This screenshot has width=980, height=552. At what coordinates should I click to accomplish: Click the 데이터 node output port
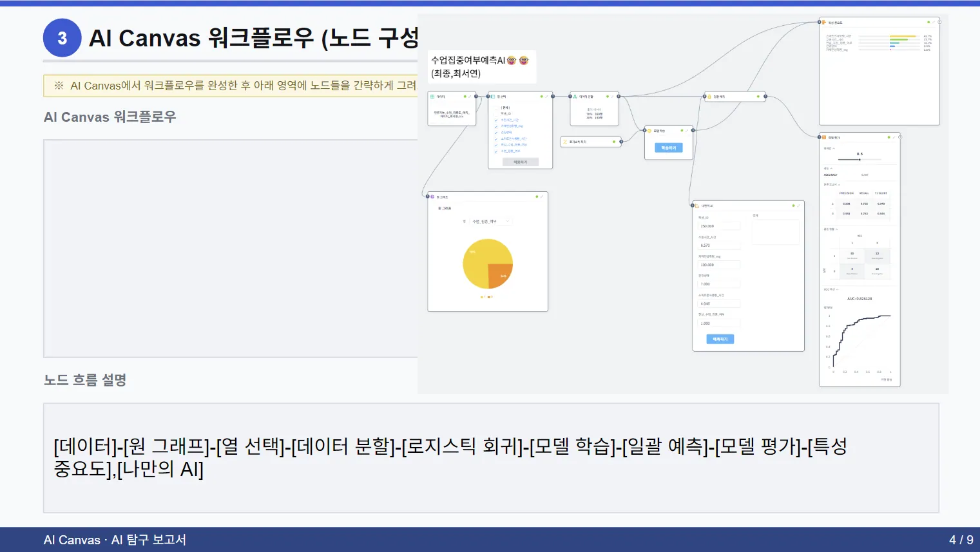(476, 97)
